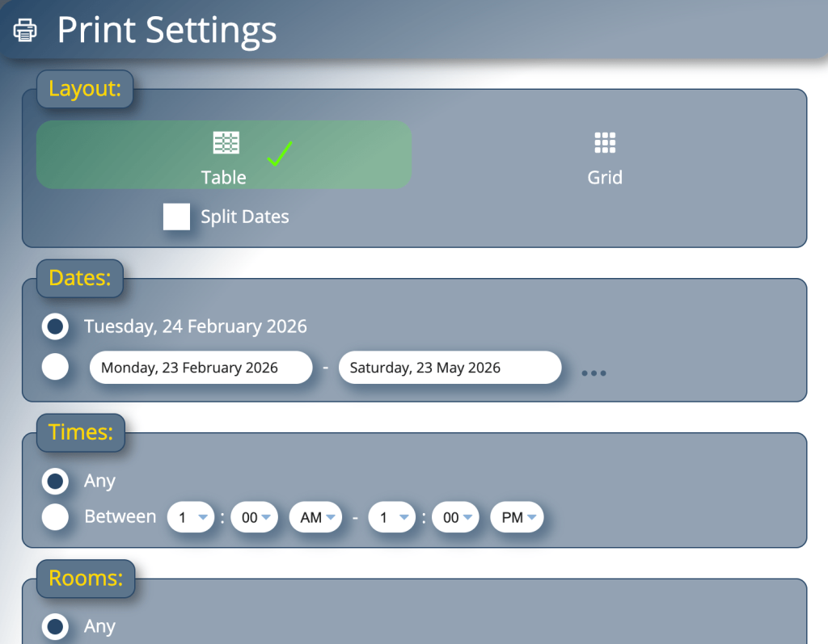The height and width of the screenshot is (644, 828).
Task: Select the Table layout icon
Action: pyautogui.click(x=224, y=142)
